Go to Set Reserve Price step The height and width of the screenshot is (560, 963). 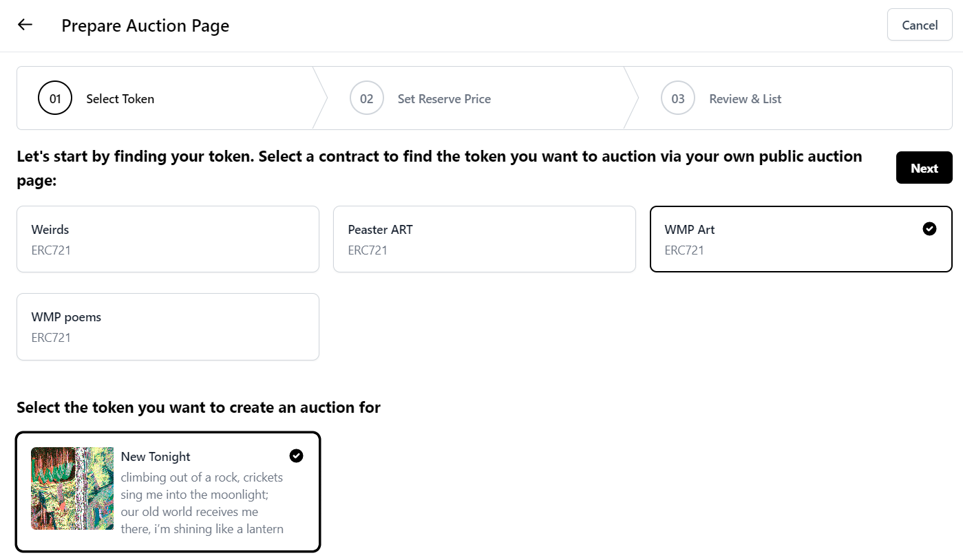[x=444, y=99]
